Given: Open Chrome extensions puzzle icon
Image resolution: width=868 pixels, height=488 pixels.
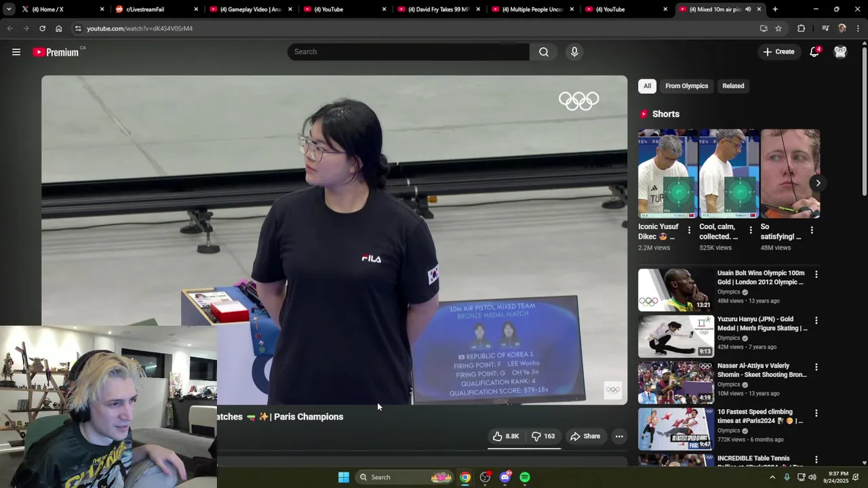Looking at the screenshot, I should tap(801, 28).
